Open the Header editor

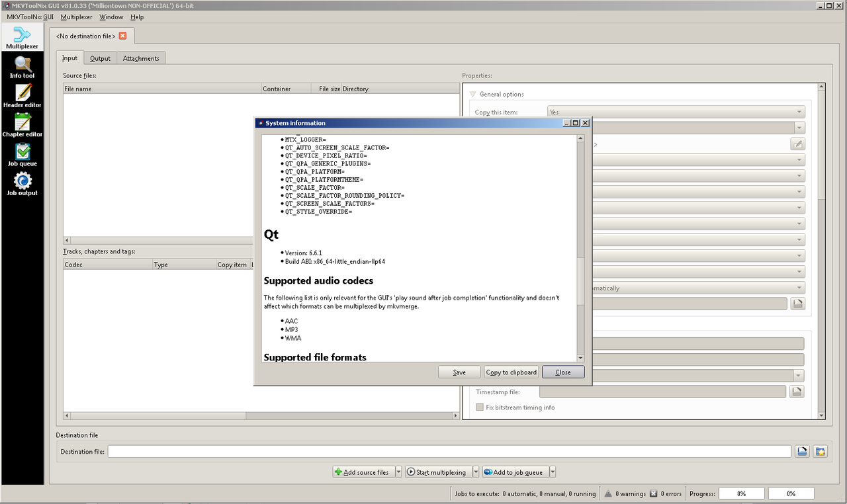click(22, 97)
